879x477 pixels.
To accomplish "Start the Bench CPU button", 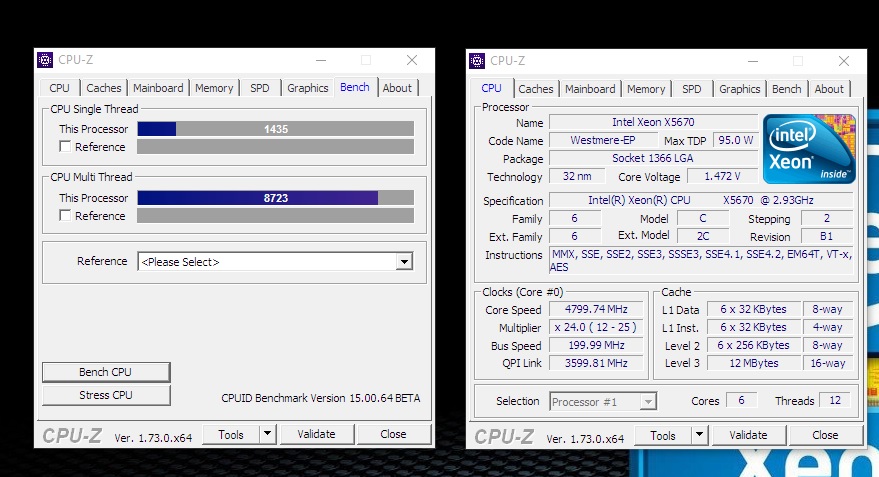I will 106,372.
